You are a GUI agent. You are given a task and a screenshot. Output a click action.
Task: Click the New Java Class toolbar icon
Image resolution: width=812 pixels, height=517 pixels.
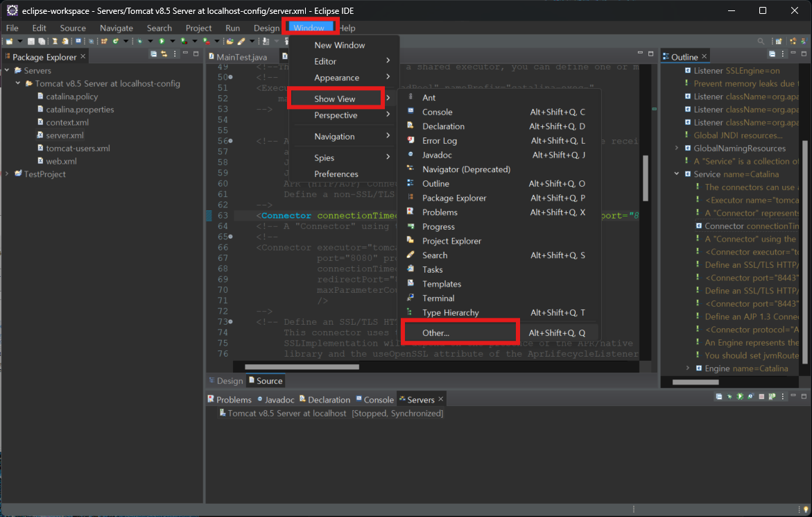point(116,41)
